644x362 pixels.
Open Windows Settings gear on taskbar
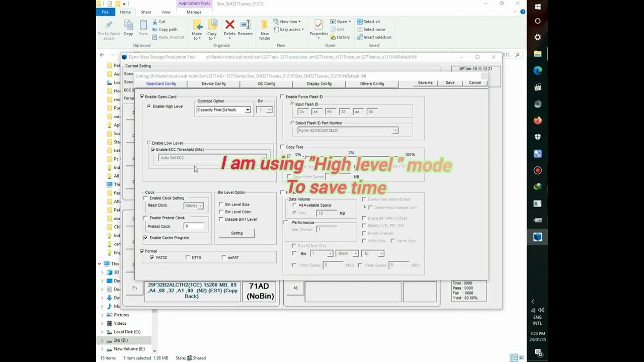pyautogui.click(x=537, y=37)
